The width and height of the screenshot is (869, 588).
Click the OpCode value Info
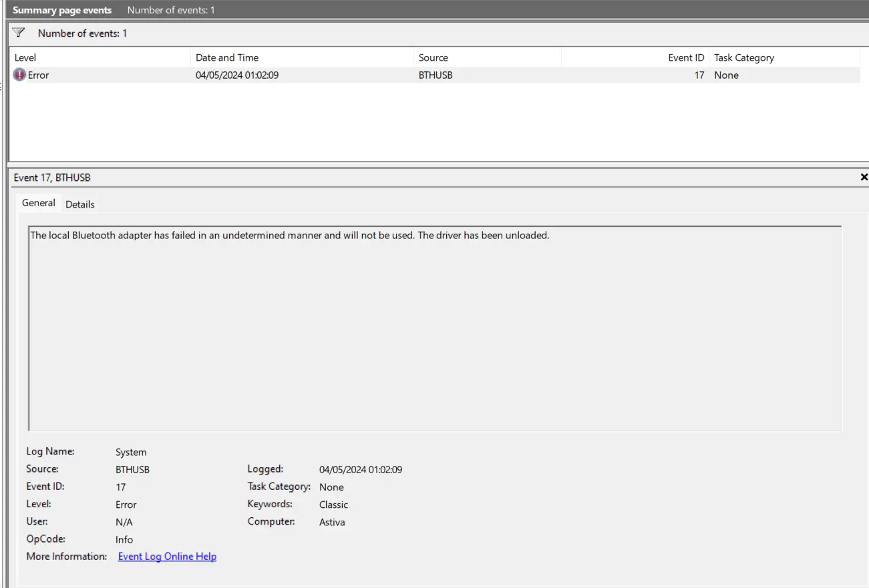(124, 539)
